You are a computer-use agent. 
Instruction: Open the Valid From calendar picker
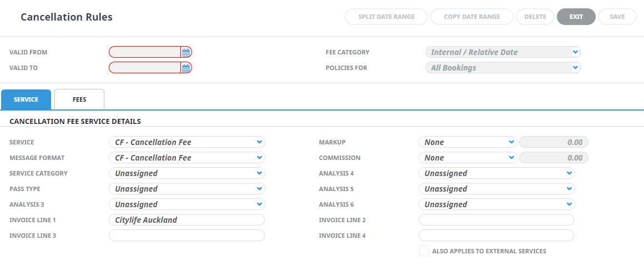[x=186, y=52]
